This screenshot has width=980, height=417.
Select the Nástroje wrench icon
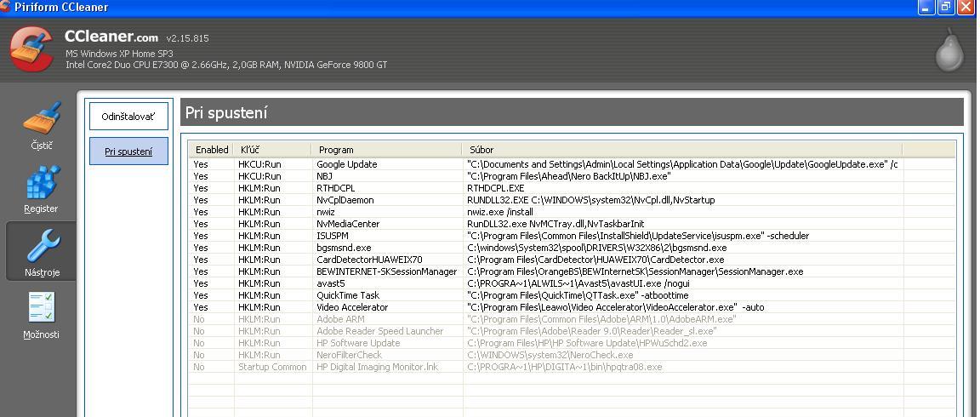tap(42, 248)
